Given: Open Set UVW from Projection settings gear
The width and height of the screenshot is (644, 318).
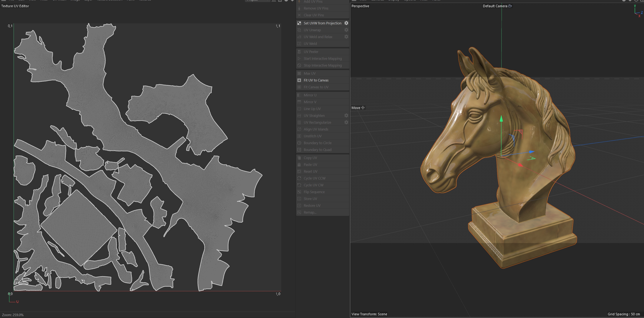Looking at the screenshot, I should click(346, 23).
